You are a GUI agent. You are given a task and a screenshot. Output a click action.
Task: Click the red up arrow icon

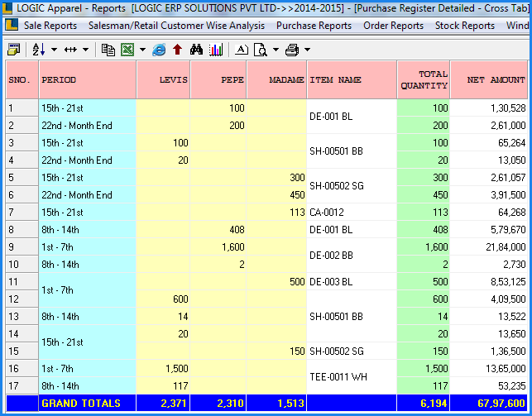(x=177, y=50)
